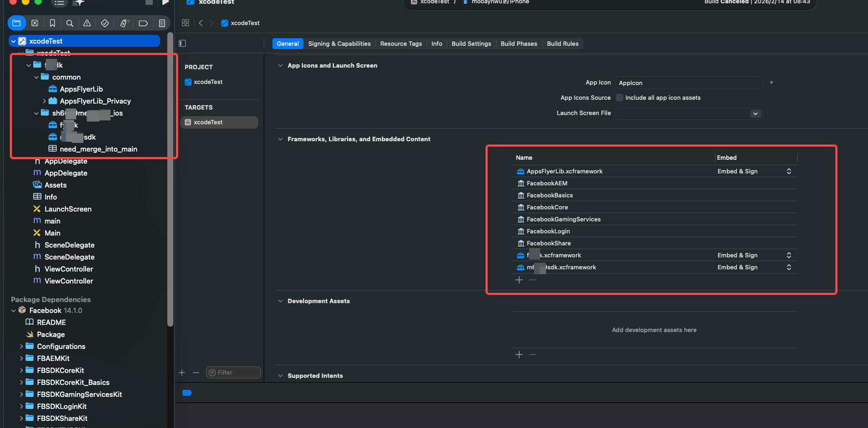Select the Info plist in navigator

point(51,197)
